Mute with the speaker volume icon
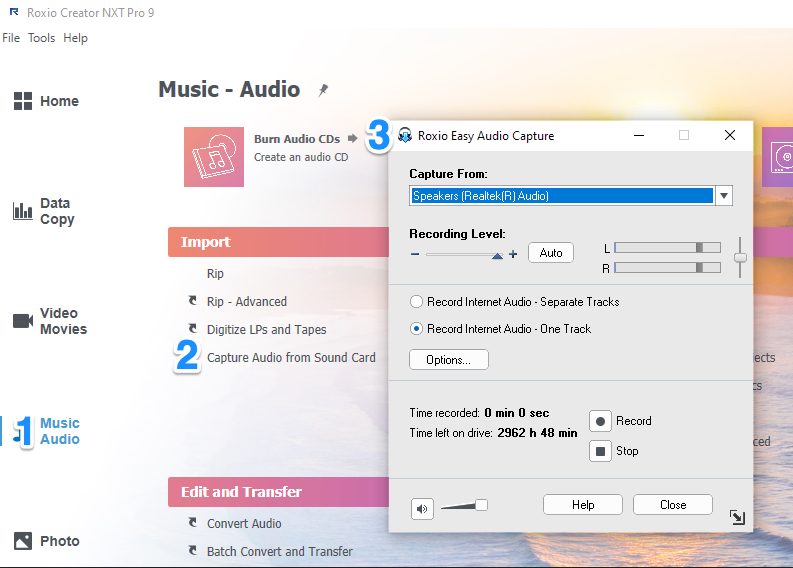 click(422, 508)
